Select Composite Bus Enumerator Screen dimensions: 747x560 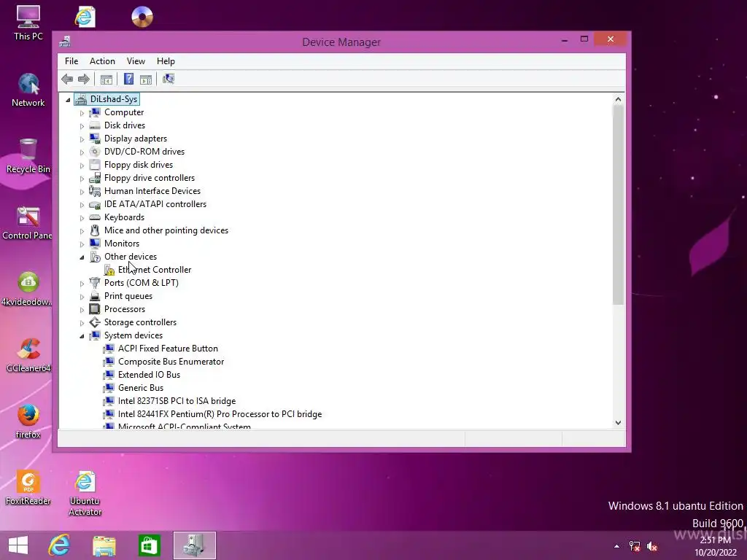coord(171,362)
